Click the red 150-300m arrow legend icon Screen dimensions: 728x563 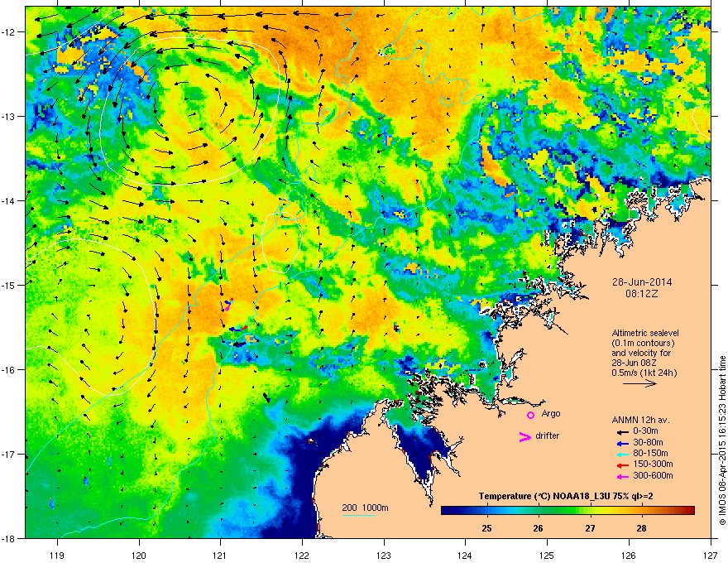pyautogui.click(x=623, y=465)
